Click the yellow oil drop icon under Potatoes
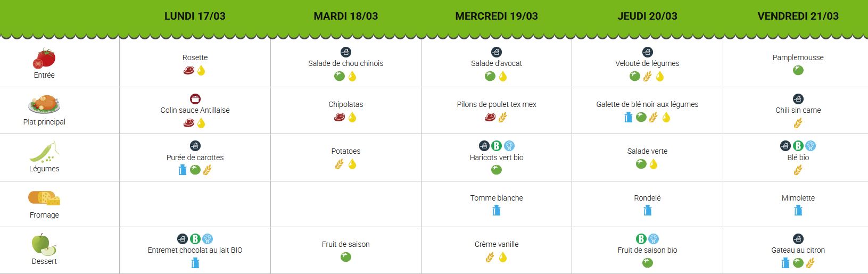868x274 pixels. click(352, 164)
